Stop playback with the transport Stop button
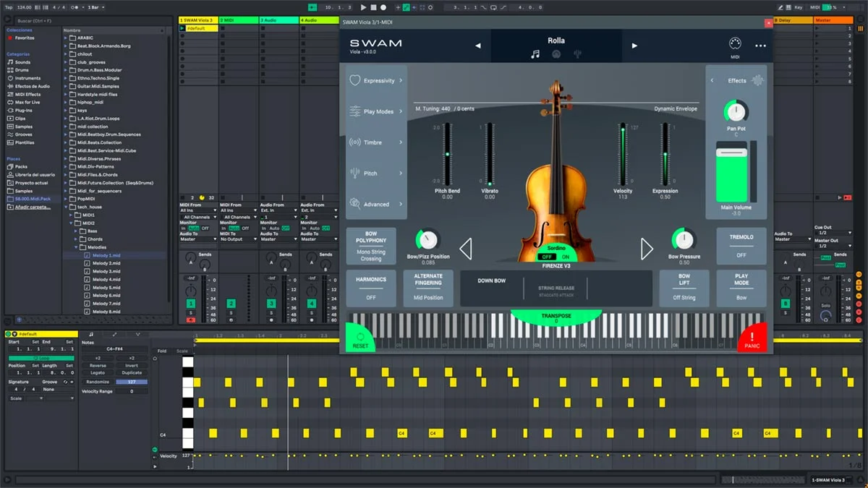 (x=373, y=7)
